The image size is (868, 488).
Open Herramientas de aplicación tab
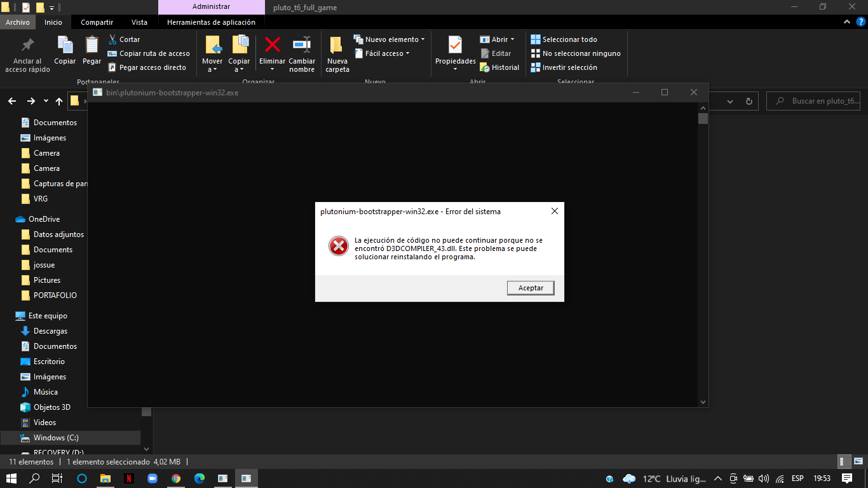[x=211, y=22]
